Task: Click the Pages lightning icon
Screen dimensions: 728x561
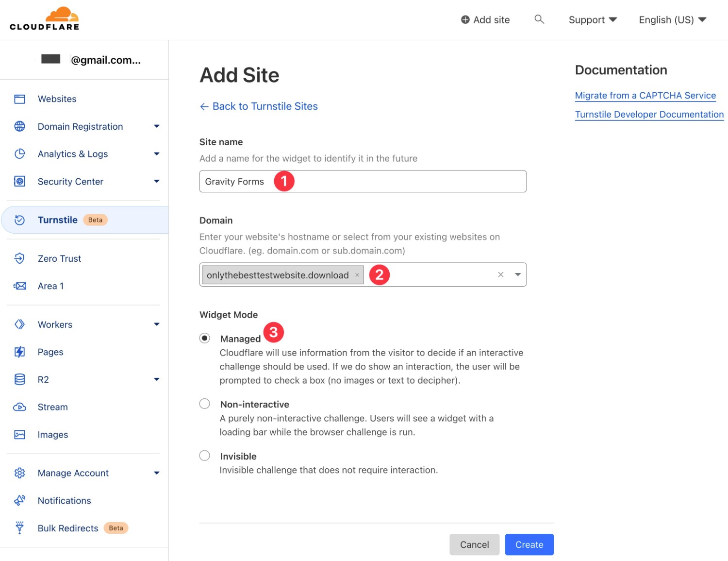Action: point(19,352)
